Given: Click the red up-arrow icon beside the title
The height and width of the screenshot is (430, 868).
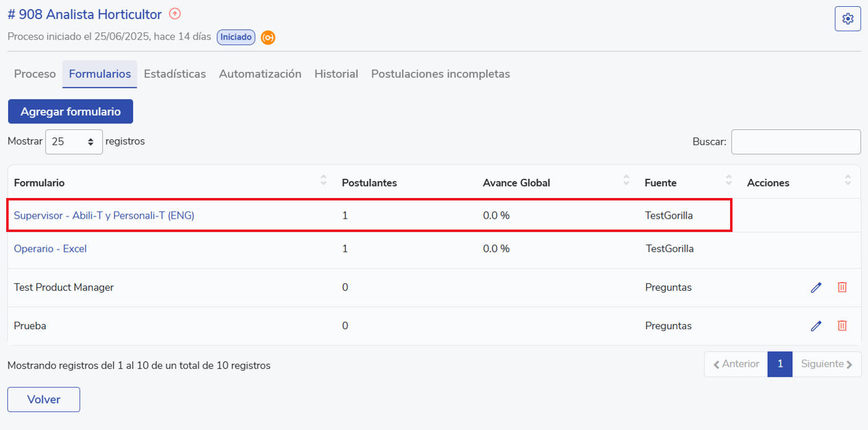Looking at the screenshot, I should pos(175,14).
